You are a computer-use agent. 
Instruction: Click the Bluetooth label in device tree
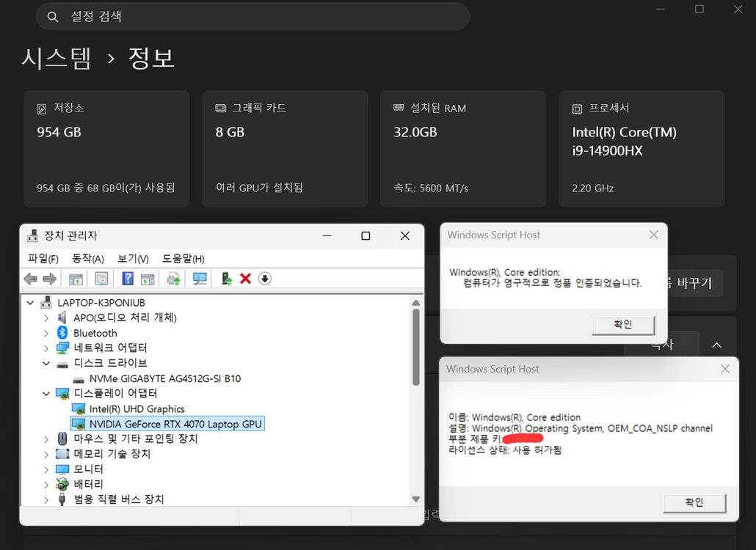[x=95, y=333]
